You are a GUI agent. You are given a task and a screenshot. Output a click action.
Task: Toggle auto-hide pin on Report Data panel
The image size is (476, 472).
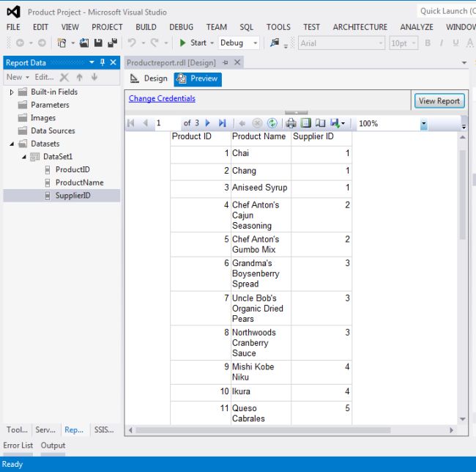[x=103, y=62]
